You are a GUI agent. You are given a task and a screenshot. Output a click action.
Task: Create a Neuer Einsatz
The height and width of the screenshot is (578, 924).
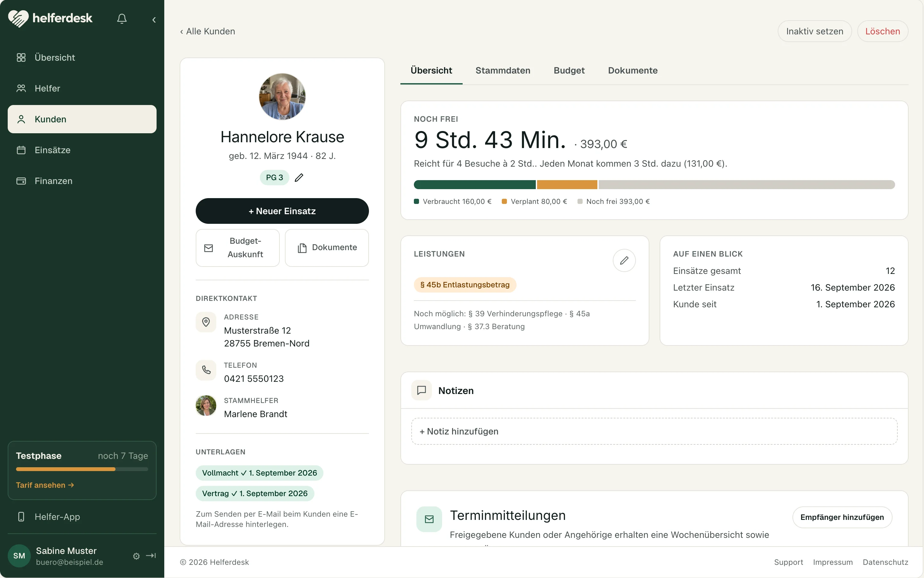coord(282,211)
